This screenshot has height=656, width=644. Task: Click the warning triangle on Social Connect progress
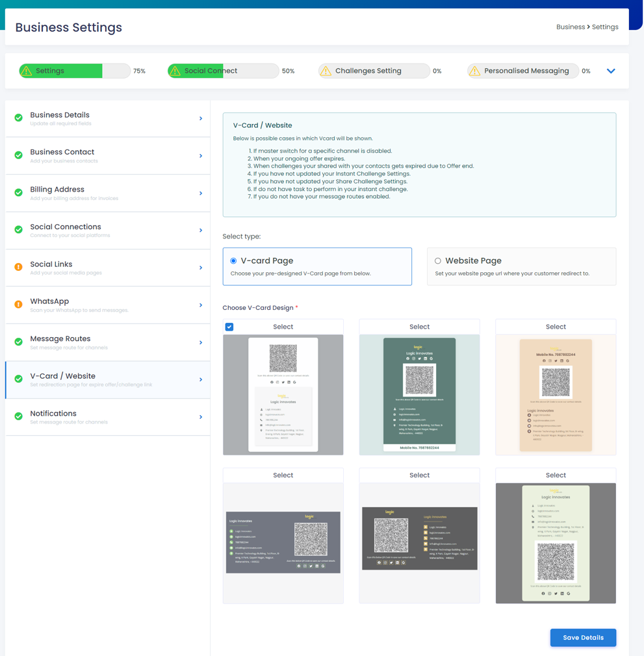[x=175, y=71]
